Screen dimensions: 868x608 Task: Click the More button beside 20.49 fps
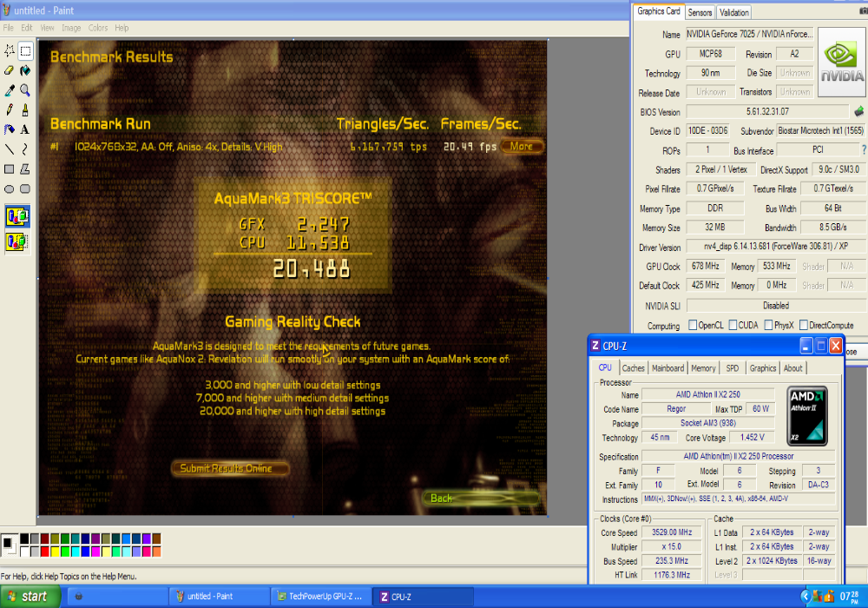pyautogui.click(x=522, y=146)
